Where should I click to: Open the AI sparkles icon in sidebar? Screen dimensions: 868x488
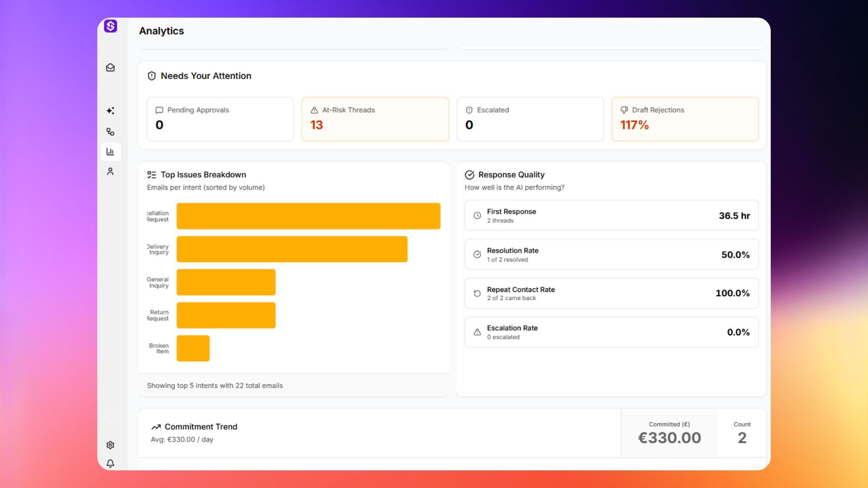[110, 111]
